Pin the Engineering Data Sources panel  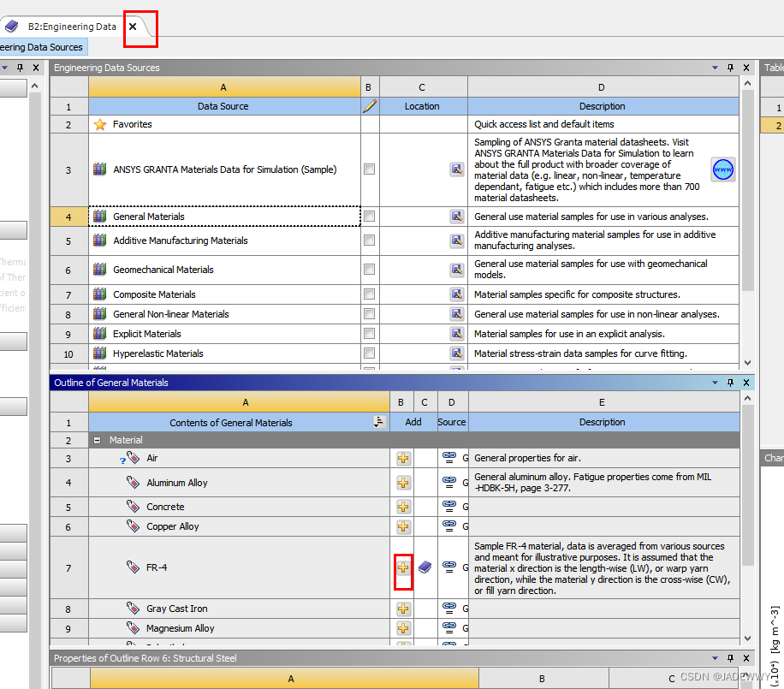[x=730, y=68]
